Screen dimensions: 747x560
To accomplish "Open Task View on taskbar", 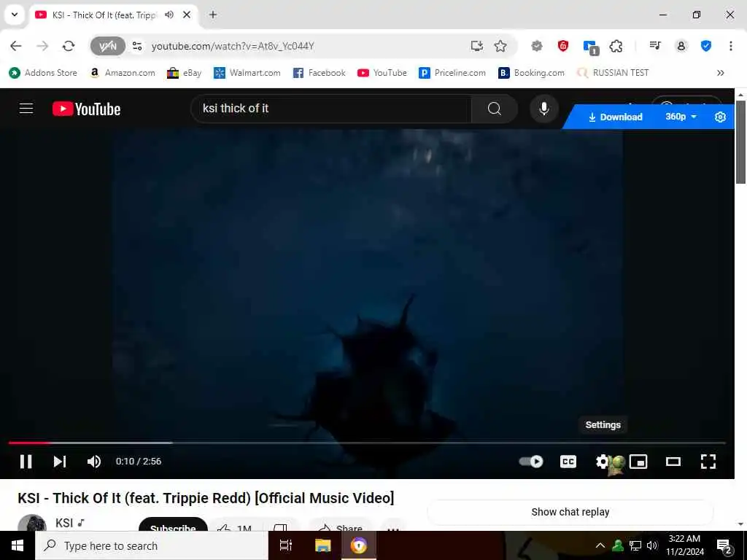I will tap(285, 545).
